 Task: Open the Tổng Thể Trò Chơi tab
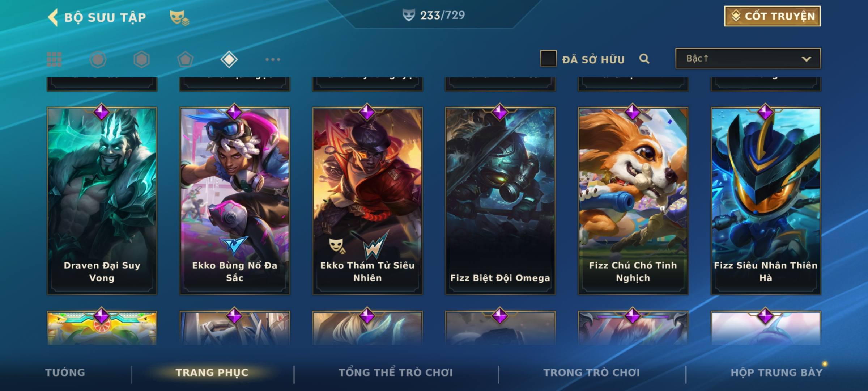(x=396, y=373)
